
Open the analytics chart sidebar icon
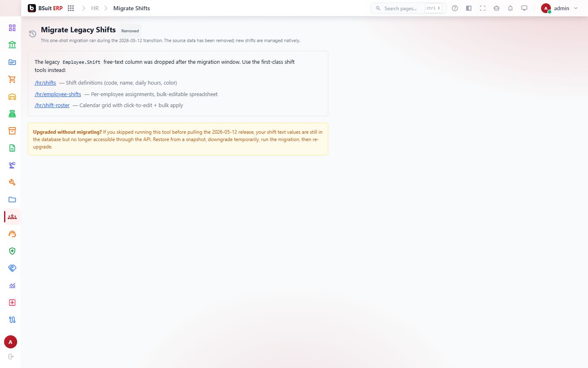[x=12, y=285]
